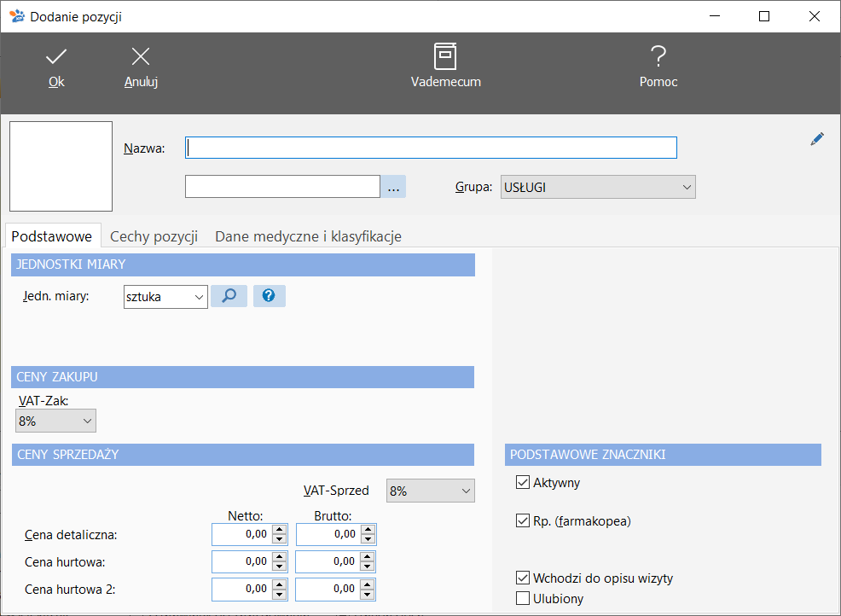Expand the Jedn. miary sztuka dropdown
The height and width of the screenshot is (616, 841).
point(165,297)
